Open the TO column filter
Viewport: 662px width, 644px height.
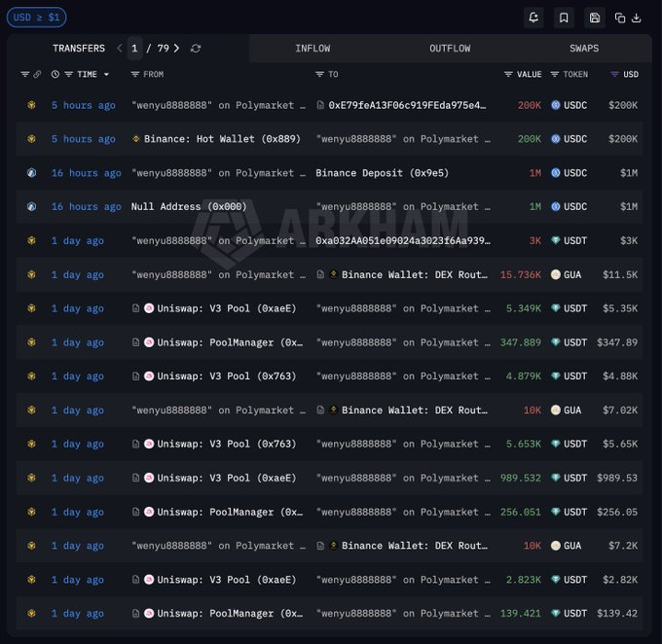(x=319, y=74)
